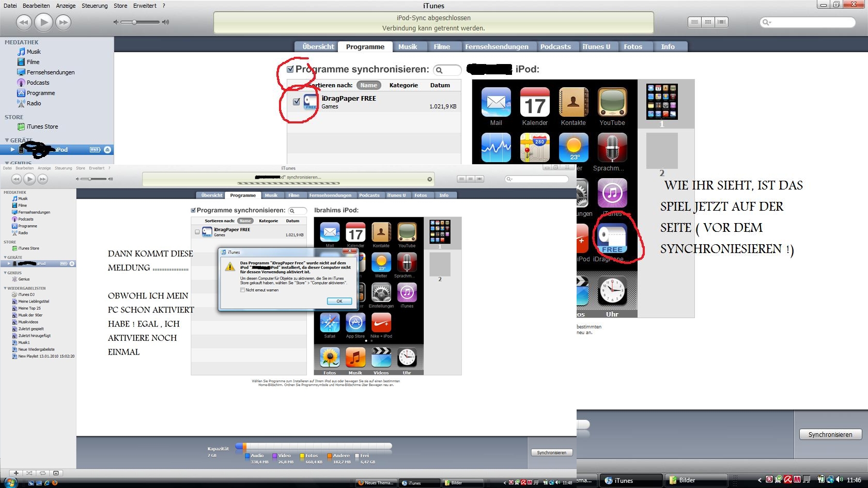Go to previous track in larger iTunes window
The width and height of the screenshot is (868, 488).
click(24, 22)
